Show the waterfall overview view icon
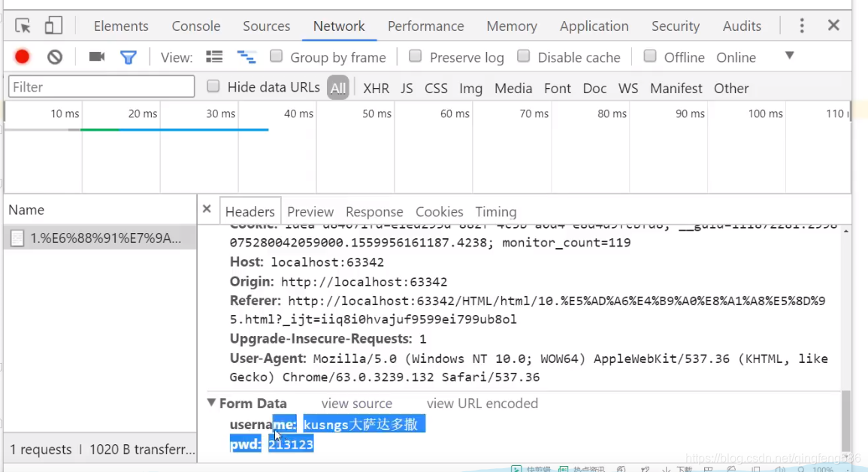Viewport: 868px width, 472px height. (x=246, y=57)
